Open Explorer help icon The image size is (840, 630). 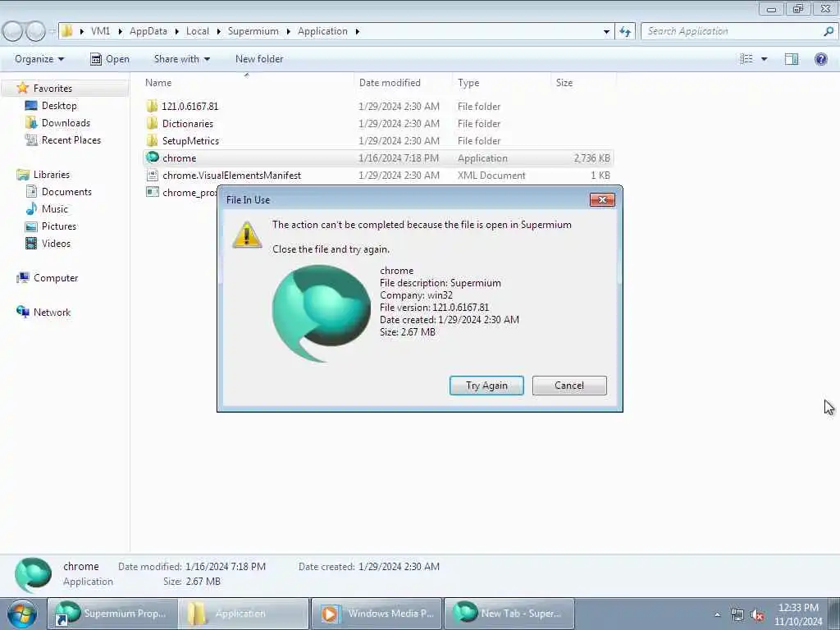(820, 59)
